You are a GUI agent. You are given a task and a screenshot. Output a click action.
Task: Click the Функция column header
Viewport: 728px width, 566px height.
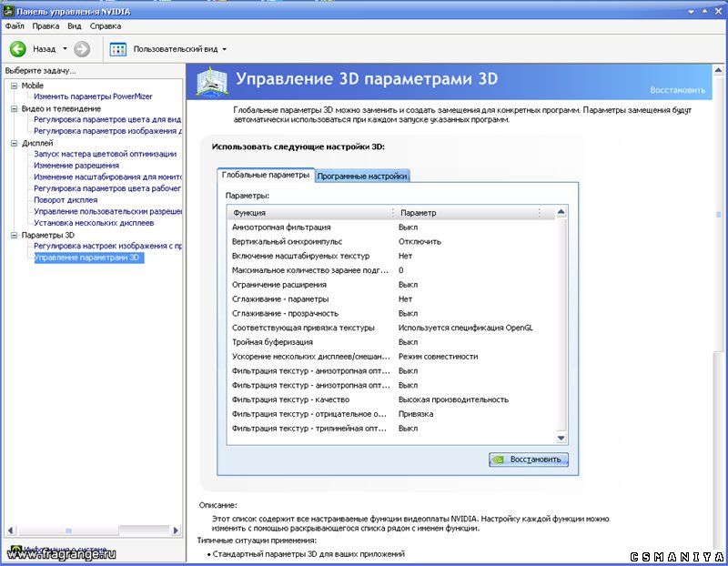pyautogui.click(x=309, y=213)
